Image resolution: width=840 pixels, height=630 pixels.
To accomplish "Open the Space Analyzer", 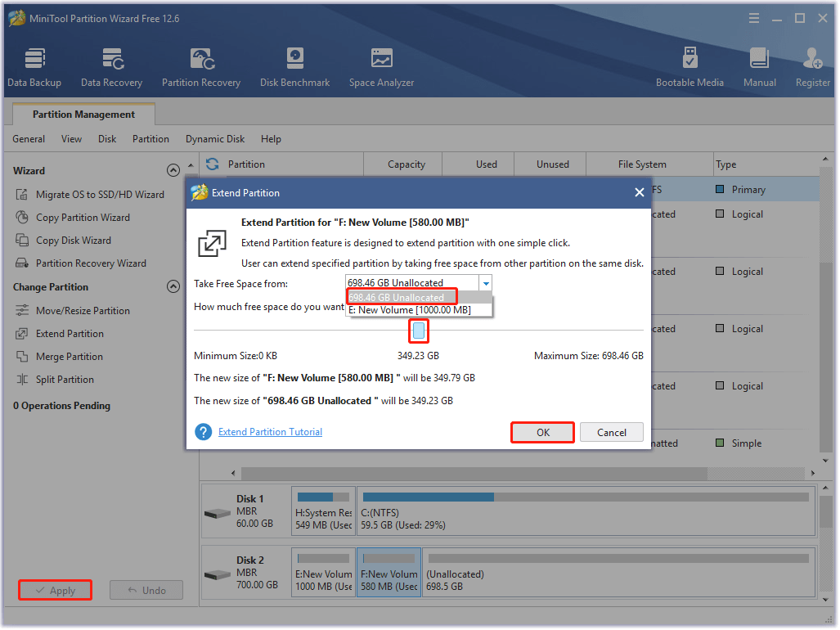I will click(381, 67).
